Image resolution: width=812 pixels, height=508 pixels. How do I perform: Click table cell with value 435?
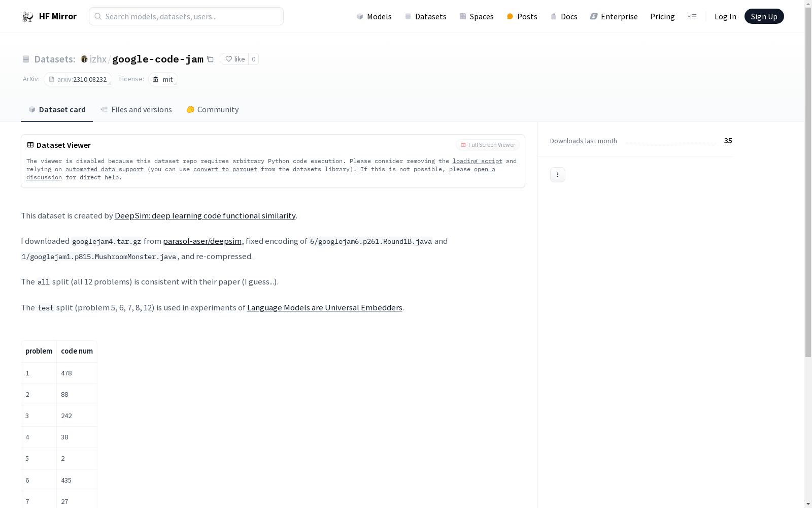click(x=77, y=480)
